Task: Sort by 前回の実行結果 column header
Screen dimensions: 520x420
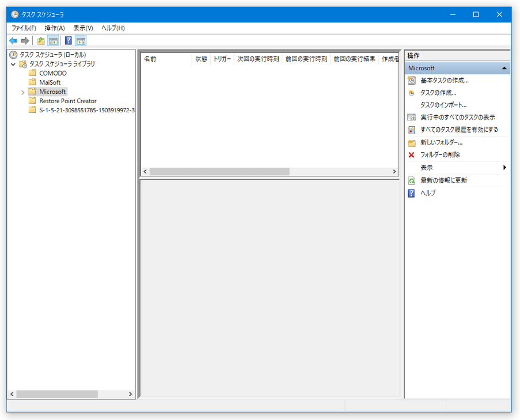Action: pyautogui.click(x=354, y=59)
